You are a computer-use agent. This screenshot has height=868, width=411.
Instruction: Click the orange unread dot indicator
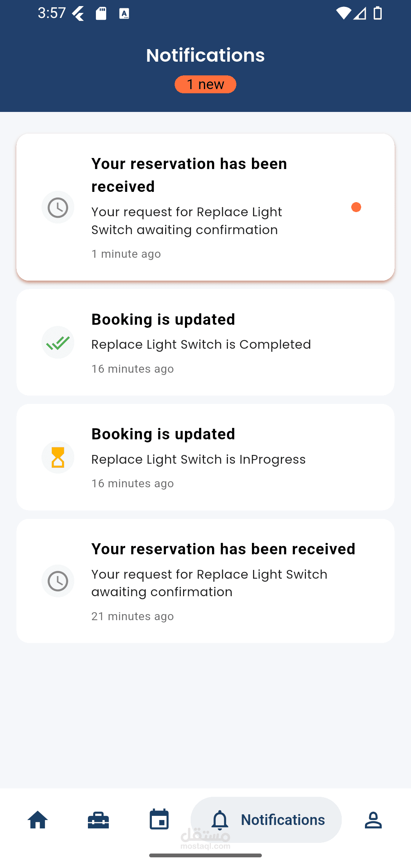tap(356, 207)
